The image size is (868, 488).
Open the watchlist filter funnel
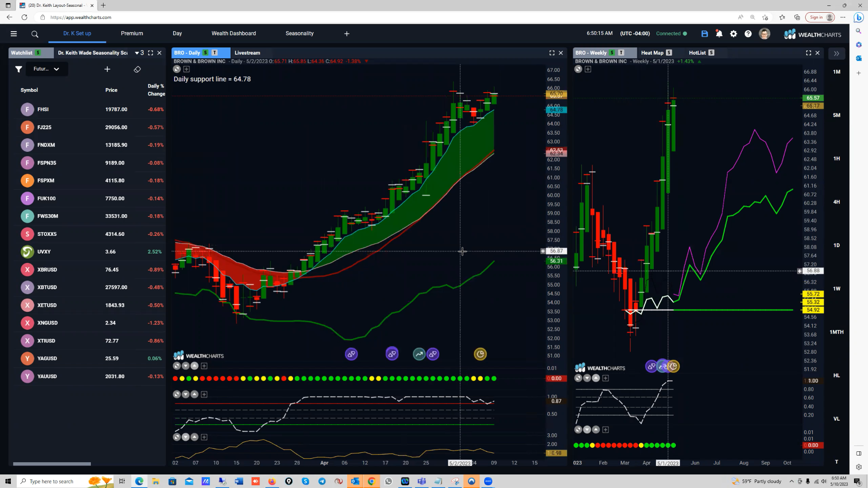pyautogui.click(x=19, y=69)
